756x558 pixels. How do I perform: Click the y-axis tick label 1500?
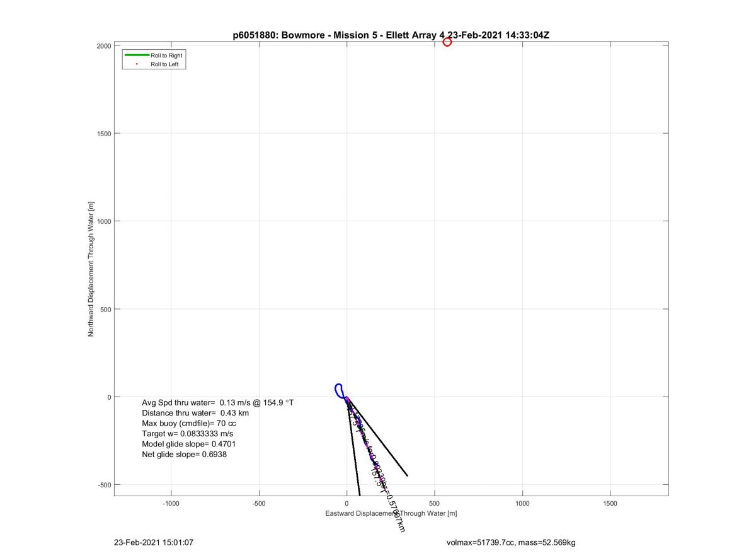104,134
